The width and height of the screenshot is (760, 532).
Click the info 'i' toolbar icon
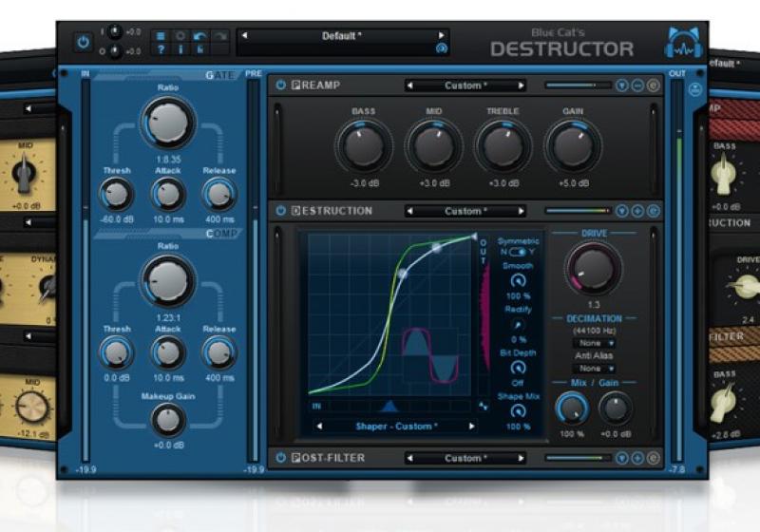point(180,50)
